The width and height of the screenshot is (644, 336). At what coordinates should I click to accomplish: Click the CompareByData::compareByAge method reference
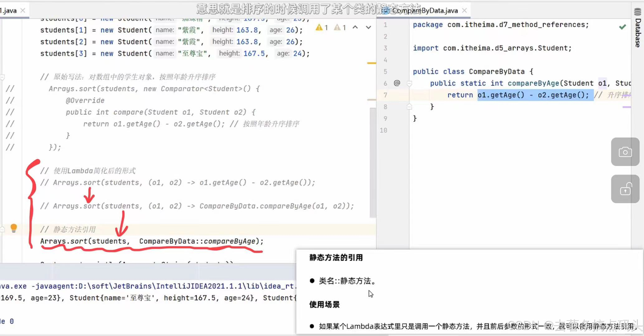198,241
